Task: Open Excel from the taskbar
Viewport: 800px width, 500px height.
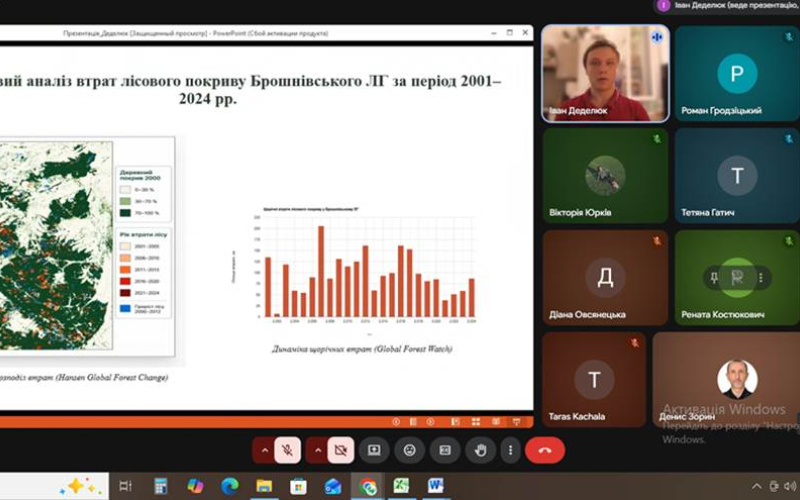Action: click(402, 486)
